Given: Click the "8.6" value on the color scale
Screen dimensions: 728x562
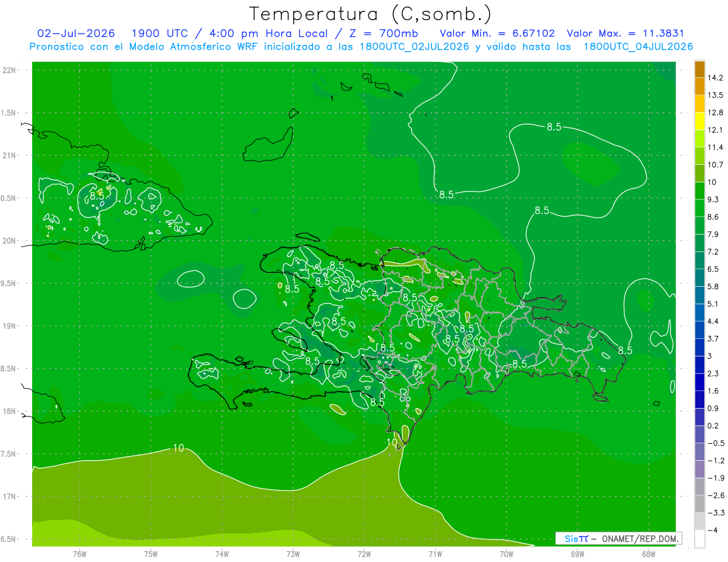Looking at the screenshot, I should point(713,217).
